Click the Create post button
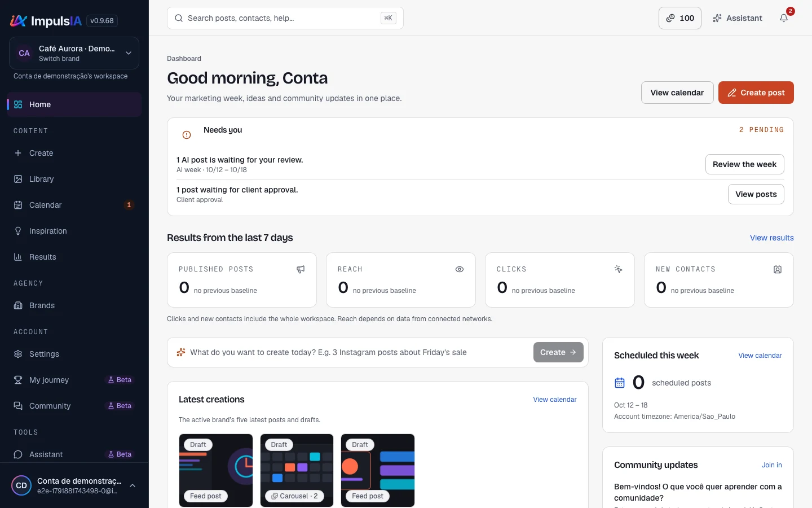 point(756,93)
